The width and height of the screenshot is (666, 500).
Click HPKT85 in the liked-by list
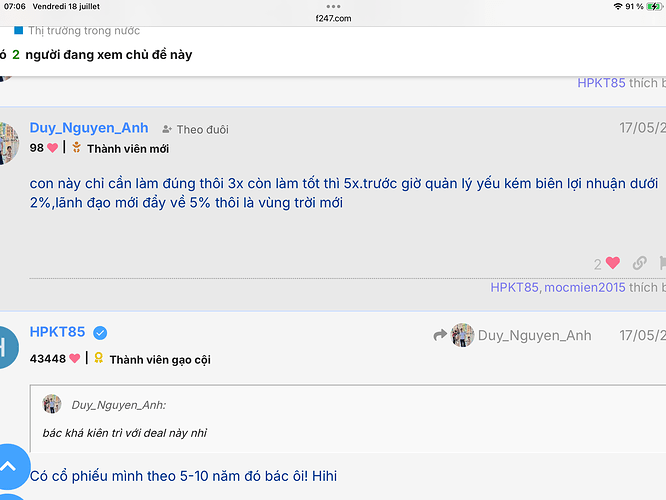[514, 287]
